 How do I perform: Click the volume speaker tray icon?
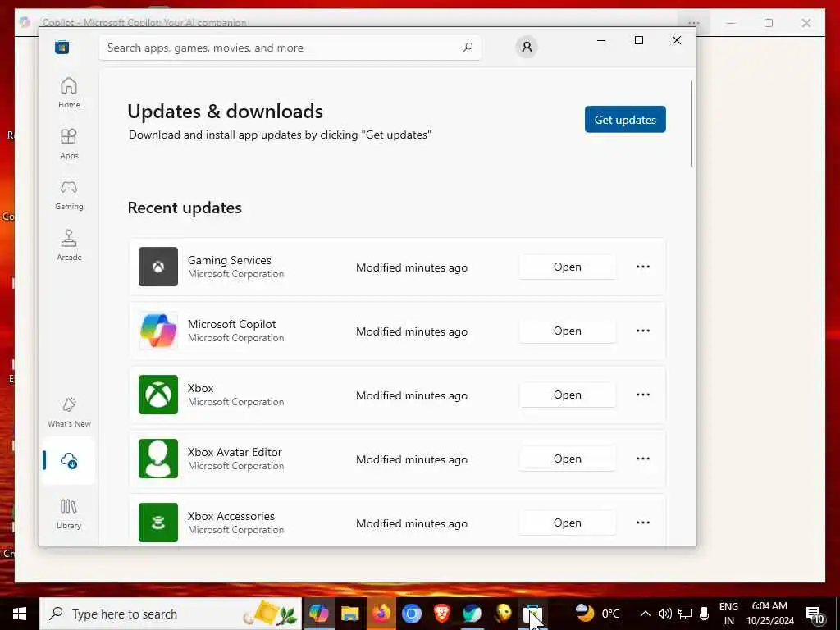click(x=664, y=614)
